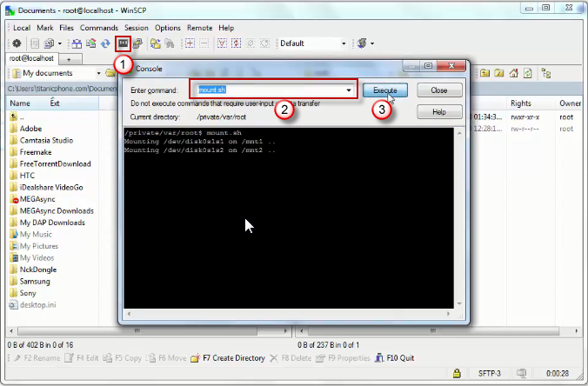Click the Queue view icon in toolbar
This screenshot has width=588, height=386.
point(35,43)
